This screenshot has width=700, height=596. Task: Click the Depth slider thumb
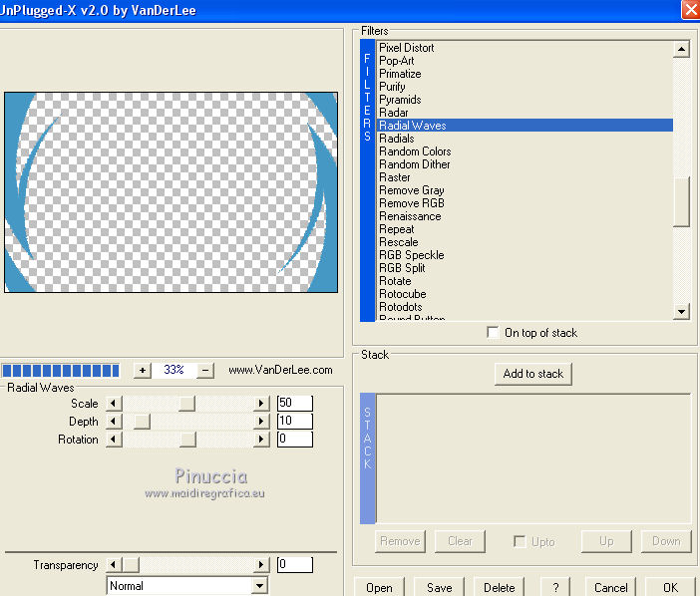click(x=142, y=422)
